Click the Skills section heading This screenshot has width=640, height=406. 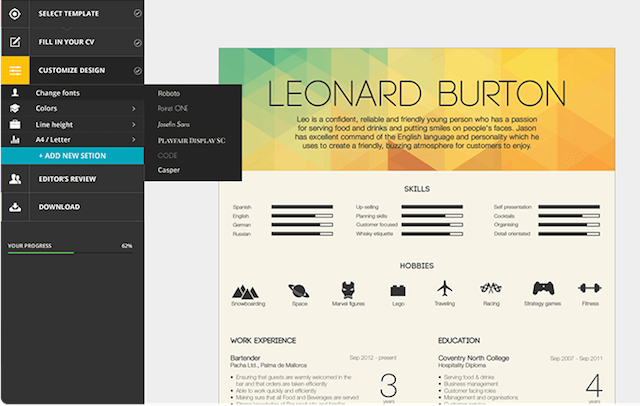coord(417,189)
